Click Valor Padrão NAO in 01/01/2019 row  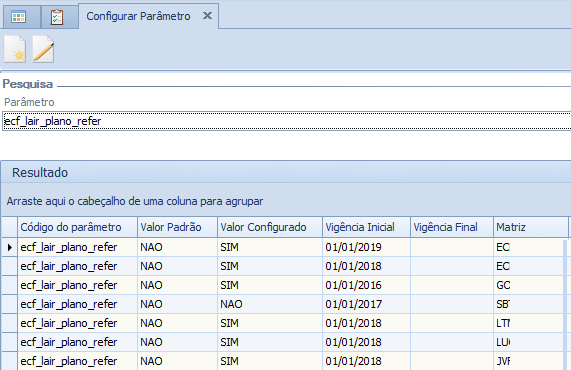[177, 247]
